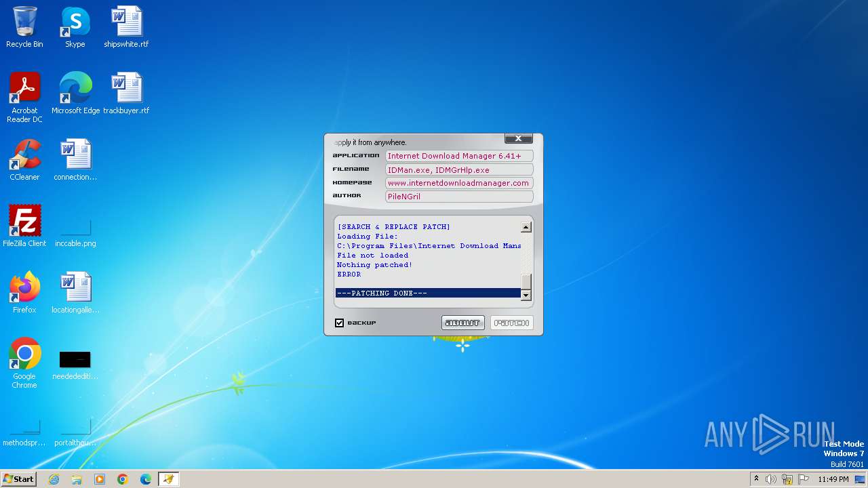Open the Firefox desktop shortcut

[x=24, y=293]
